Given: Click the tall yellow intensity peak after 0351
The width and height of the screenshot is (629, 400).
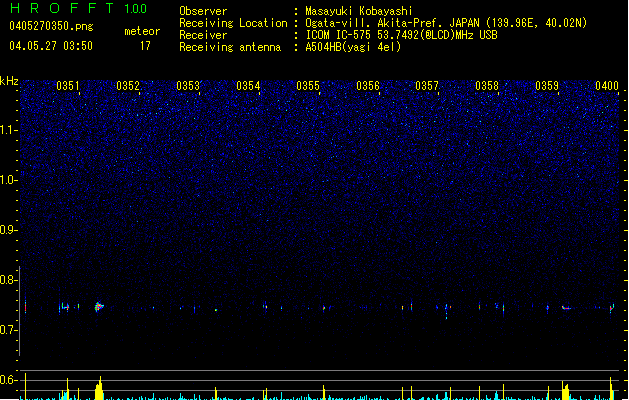Looking at the screenshot, I should (x=99, y=388).
